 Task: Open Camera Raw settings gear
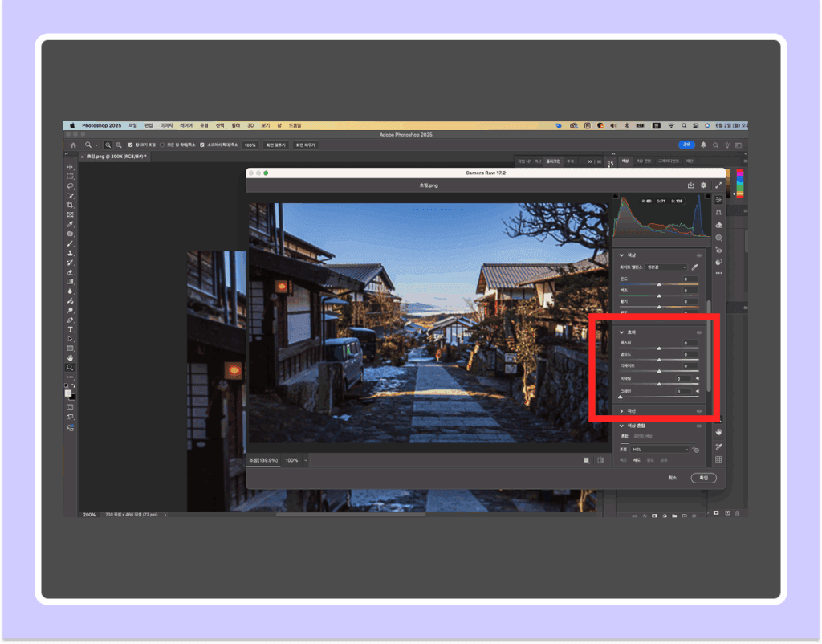[703, 185]
